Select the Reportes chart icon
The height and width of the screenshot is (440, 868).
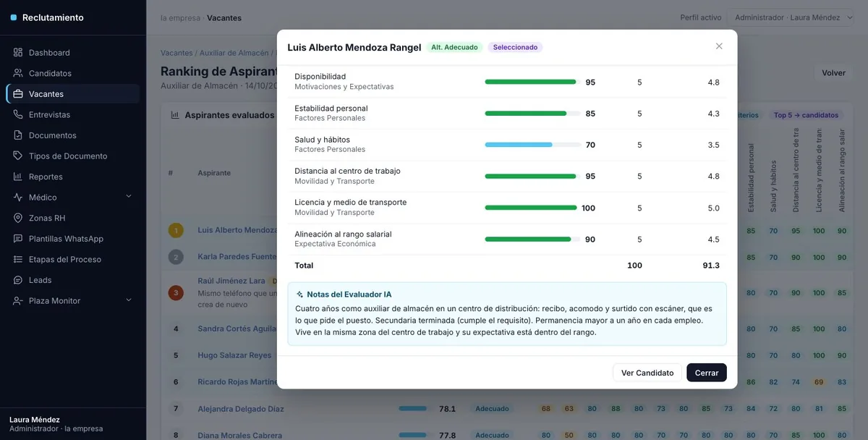[18, 177]
